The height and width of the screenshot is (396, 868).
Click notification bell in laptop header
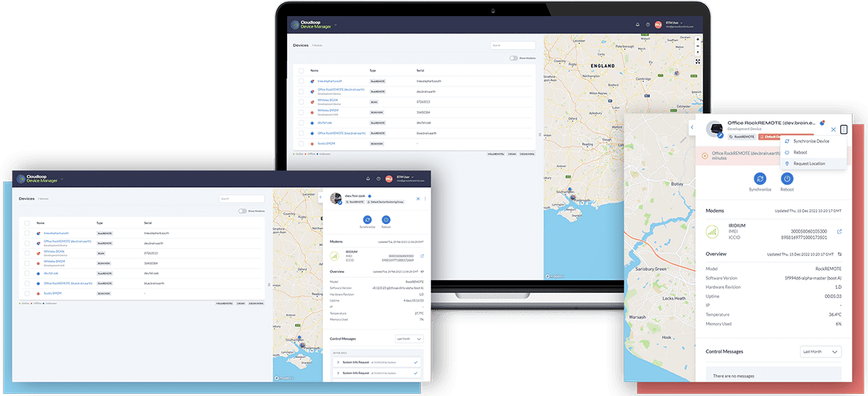[637, 25]
